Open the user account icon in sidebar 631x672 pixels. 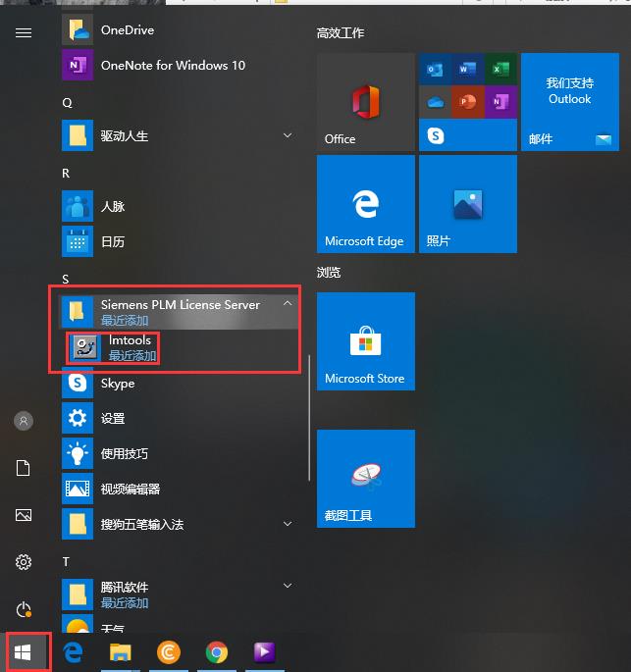[x=24, y=421]
